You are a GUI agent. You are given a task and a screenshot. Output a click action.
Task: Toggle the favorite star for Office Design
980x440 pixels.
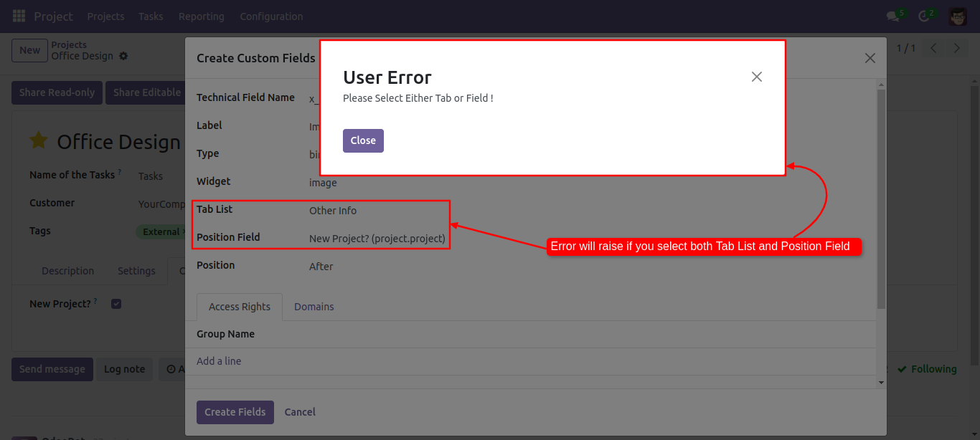click(39, 140)
